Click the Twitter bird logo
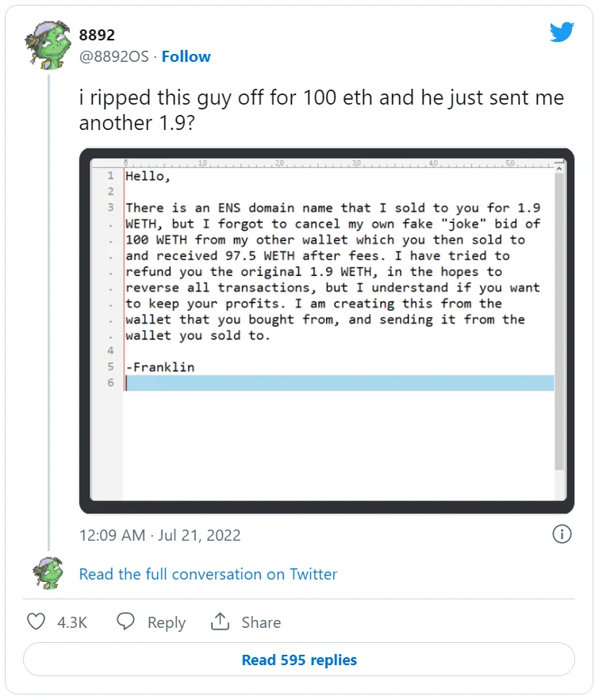 [x=562, y=33]
